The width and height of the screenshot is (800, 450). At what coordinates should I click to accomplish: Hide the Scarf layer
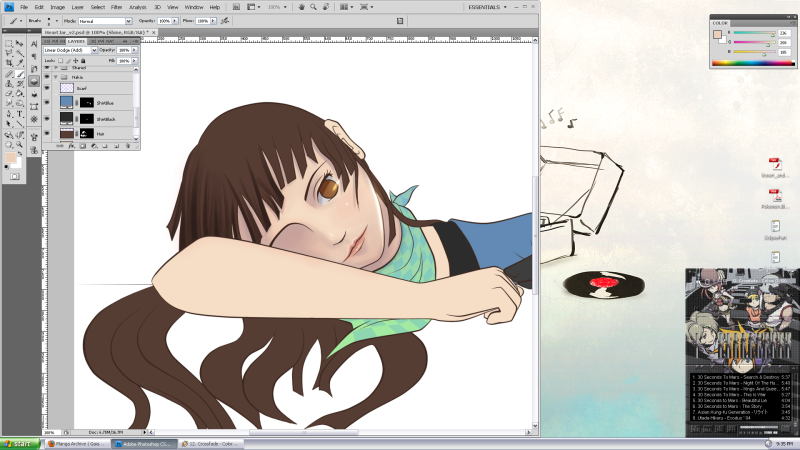[46, 89]
